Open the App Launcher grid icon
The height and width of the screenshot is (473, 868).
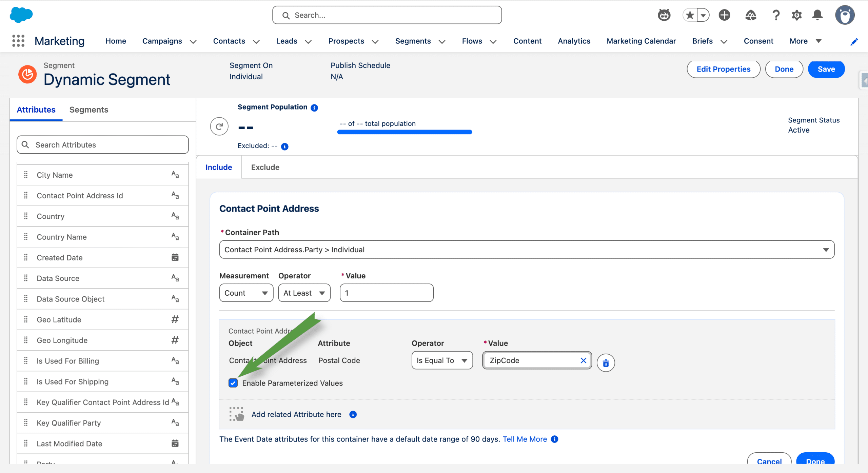coord(18,41)
